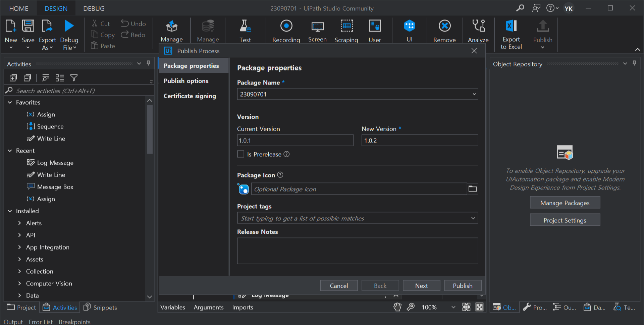Image resolution: width=644 pixels, height=325 pixels.
Task: Select Certificate signing section
Action: (x=190, y=96)
